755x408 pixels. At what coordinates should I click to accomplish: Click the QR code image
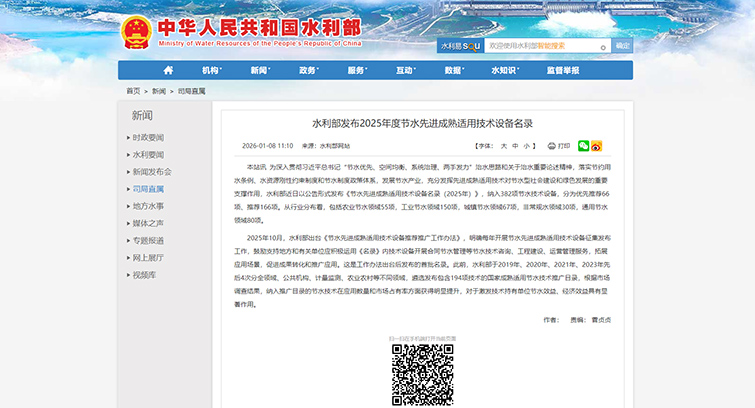pos(422,375)
